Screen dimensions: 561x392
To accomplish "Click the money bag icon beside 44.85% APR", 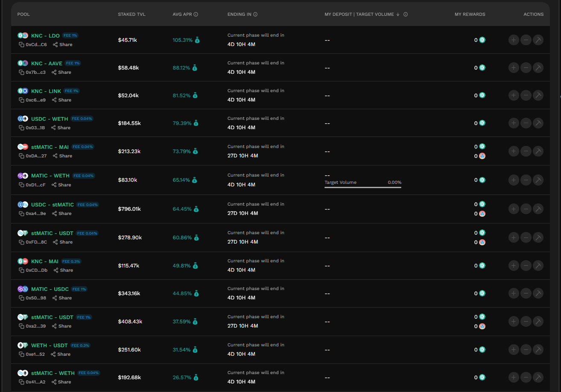I will [x=196, y=293].
